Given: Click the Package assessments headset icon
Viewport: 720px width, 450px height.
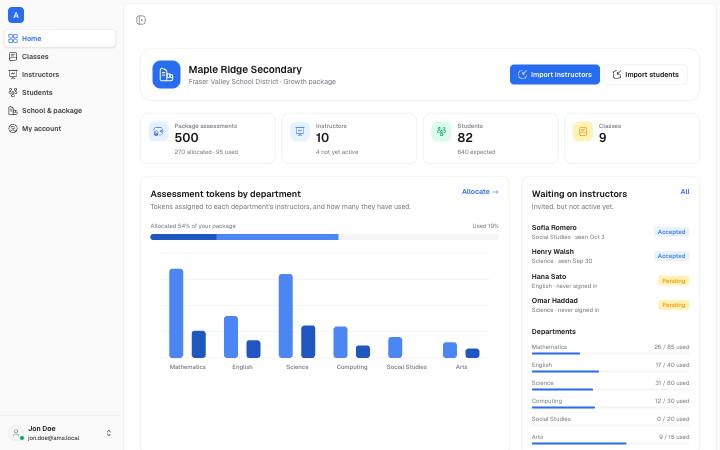Looking at the screenshot, I should coord(158,132).
